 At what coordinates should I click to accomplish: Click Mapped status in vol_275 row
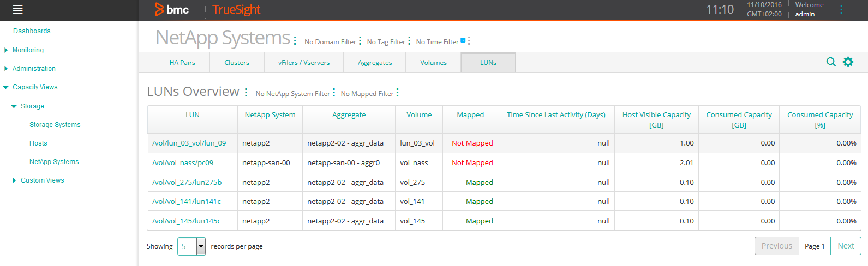pyautogui.click(x=479, y=183)
